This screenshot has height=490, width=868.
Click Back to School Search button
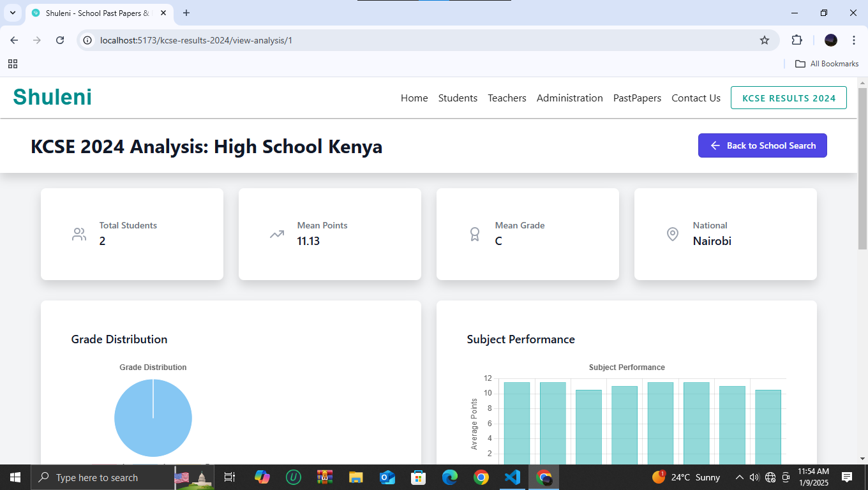pos(763,145)
